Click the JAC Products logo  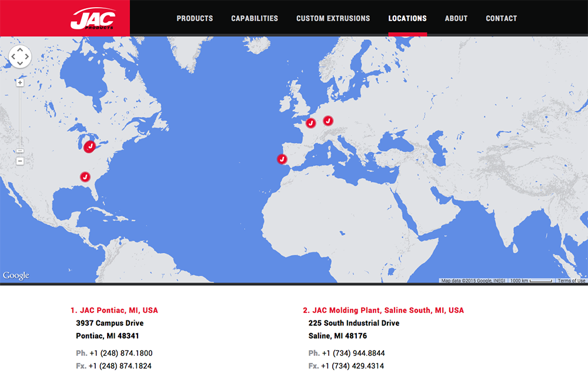92,18
